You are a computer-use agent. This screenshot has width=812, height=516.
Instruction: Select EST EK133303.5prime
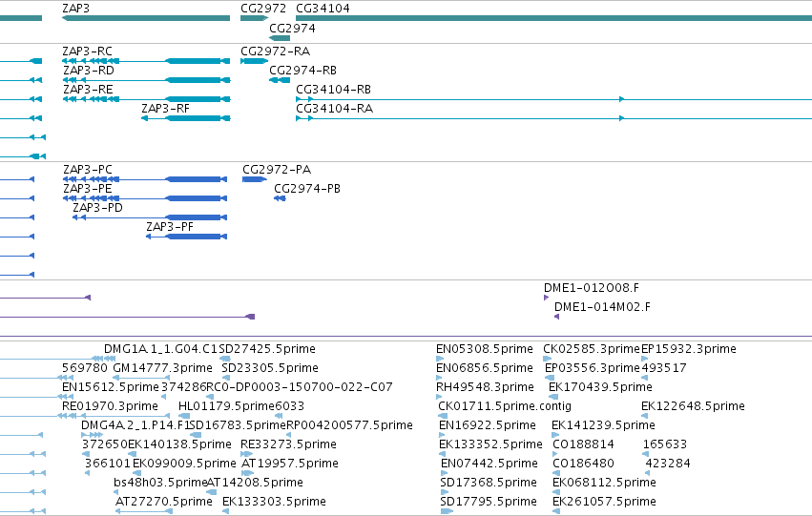(274, 502)
